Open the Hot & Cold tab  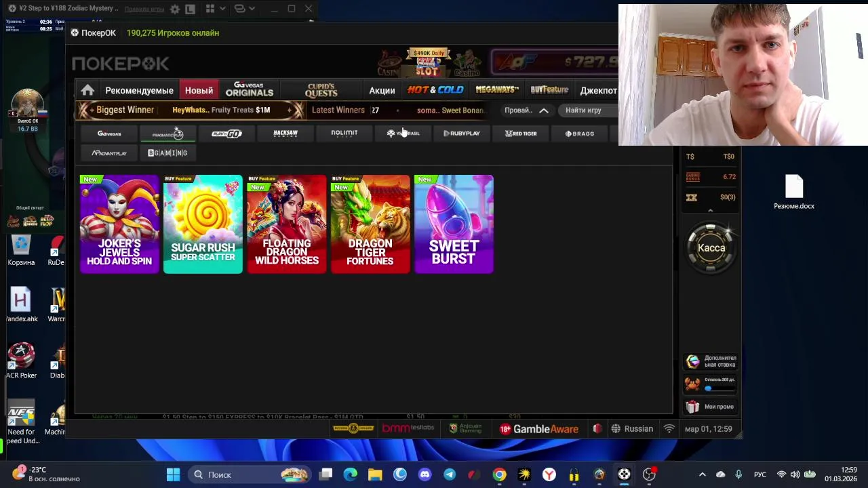(x=435, y=89)
